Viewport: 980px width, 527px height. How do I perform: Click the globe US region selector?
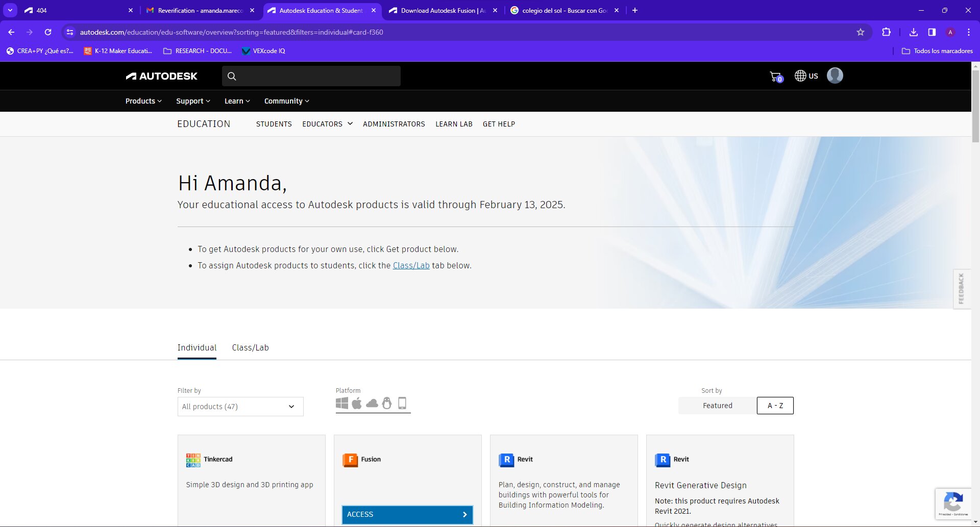[x=806, y=76]
